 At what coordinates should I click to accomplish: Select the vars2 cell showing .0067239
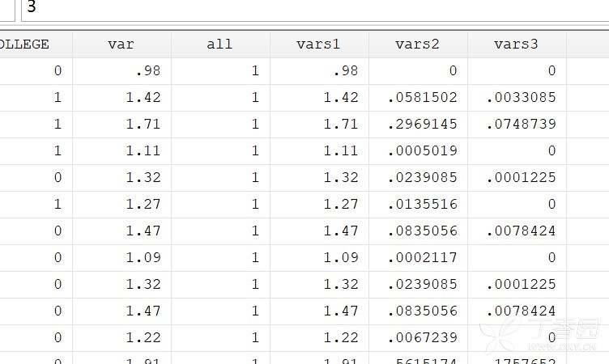(x=422, y=338)
